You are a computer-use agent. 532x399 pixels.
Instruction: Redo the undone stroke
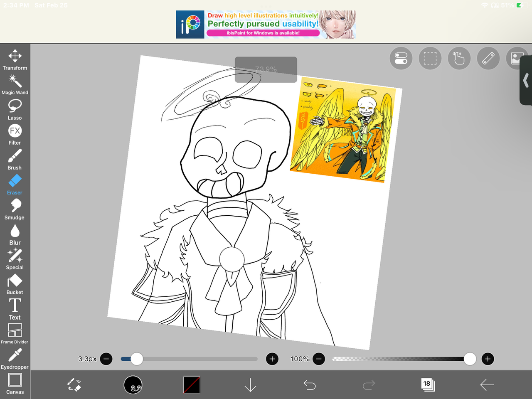(x=369, y=385)
